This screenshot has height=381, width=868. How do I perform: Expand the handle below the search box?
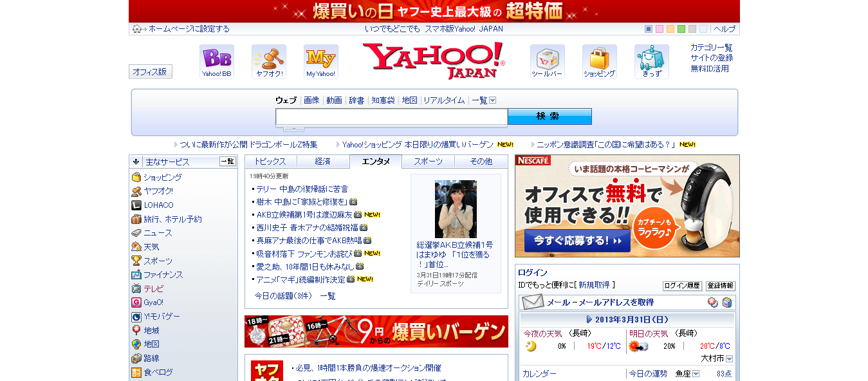tap(294, 129)
